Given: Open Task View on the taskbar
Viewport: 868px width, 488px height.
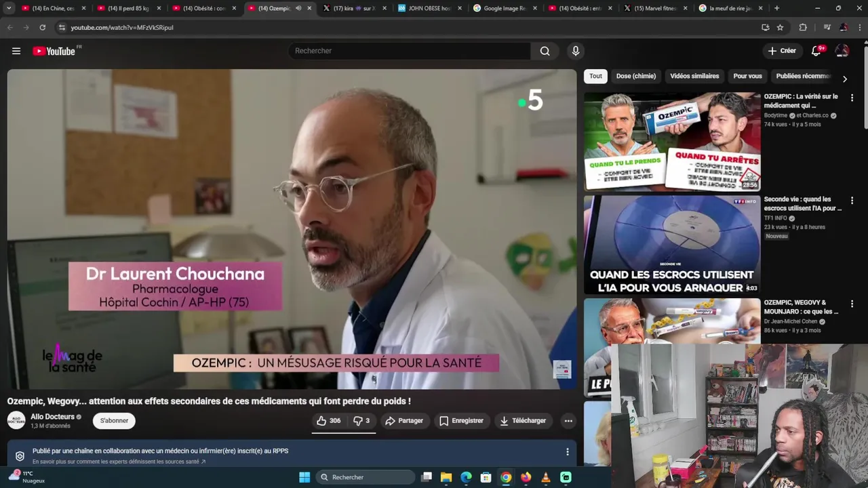Looking at the screenshot, I should pyautogui.click(x=427, y=477).
